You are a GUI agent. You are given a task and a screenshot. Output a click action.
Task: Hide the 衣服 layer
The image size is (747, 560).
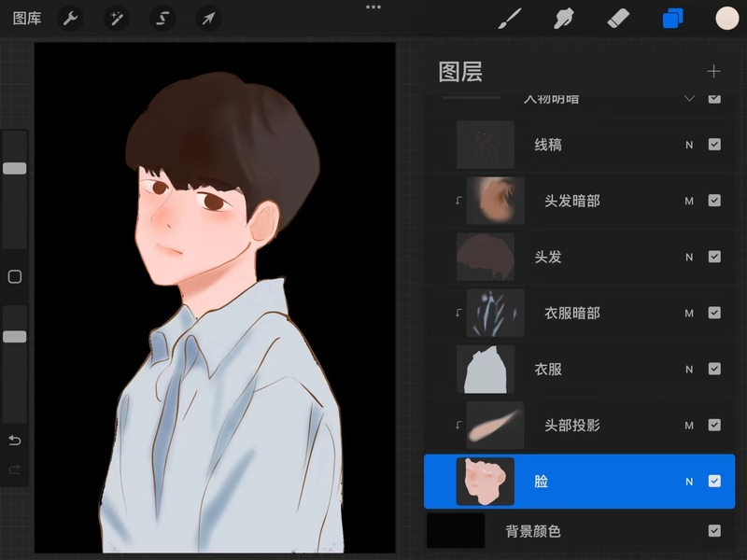click(714, 369)
